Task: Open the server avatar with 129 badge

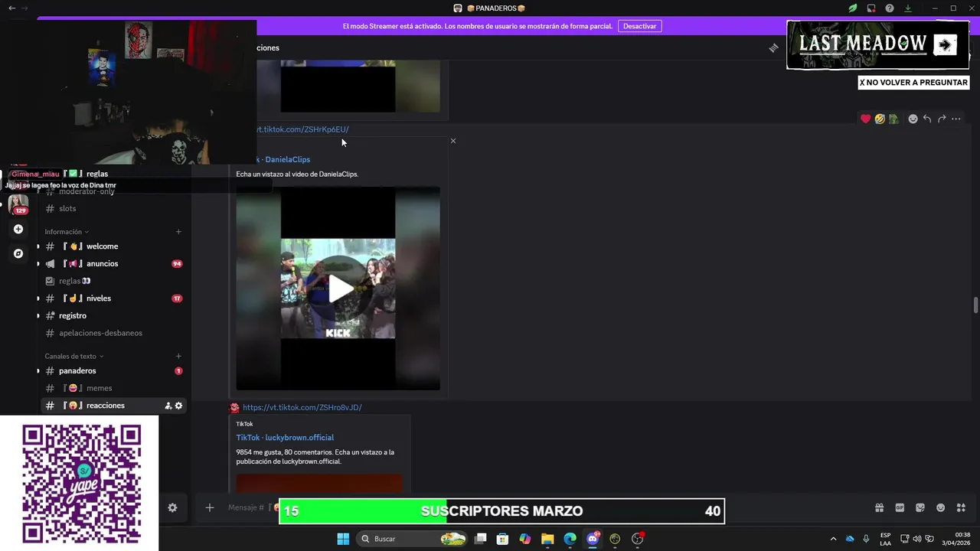Action: [x=18, y=204]
